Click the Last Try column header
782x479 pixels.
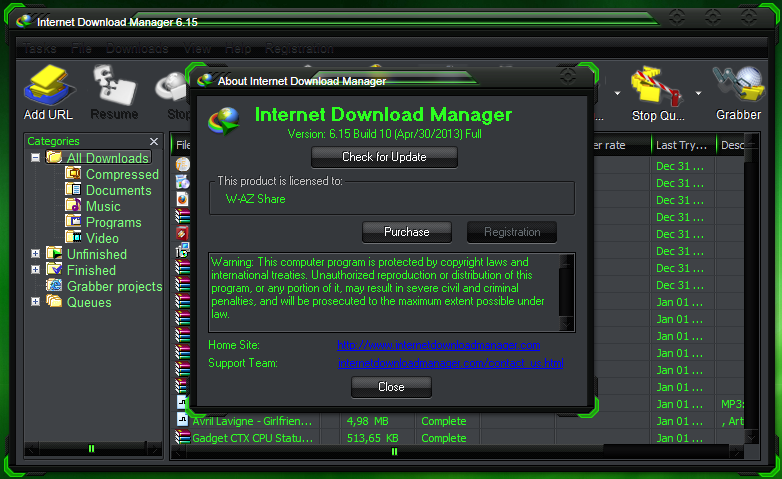[683, 145]
